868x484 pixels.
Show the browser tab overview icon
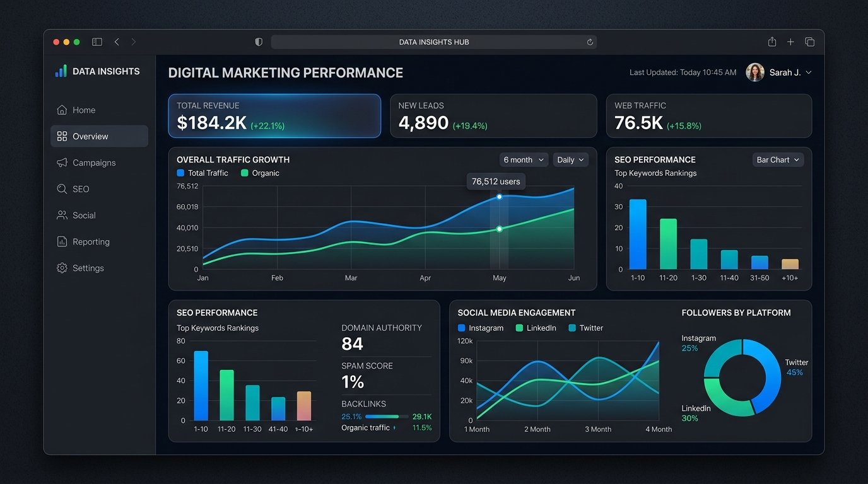click(x=809, y=42)
